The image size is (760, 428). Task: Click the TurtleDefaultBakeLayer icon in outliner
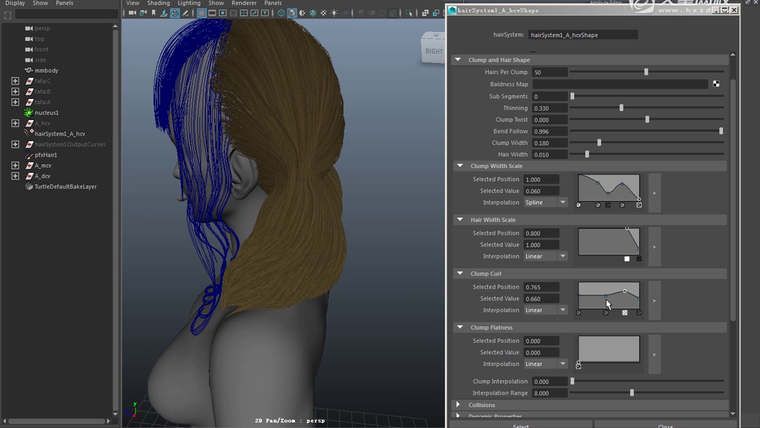pos(28,187)
